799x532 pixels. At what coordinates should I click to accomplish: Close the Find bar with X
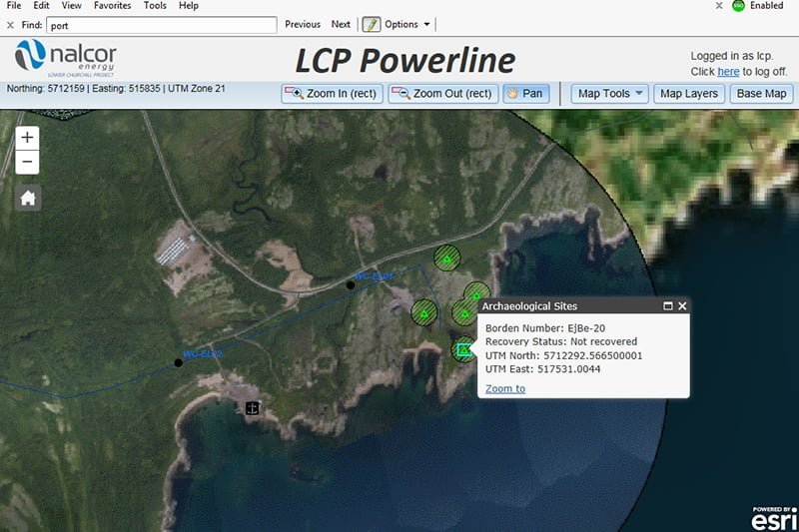coord(10,25)
